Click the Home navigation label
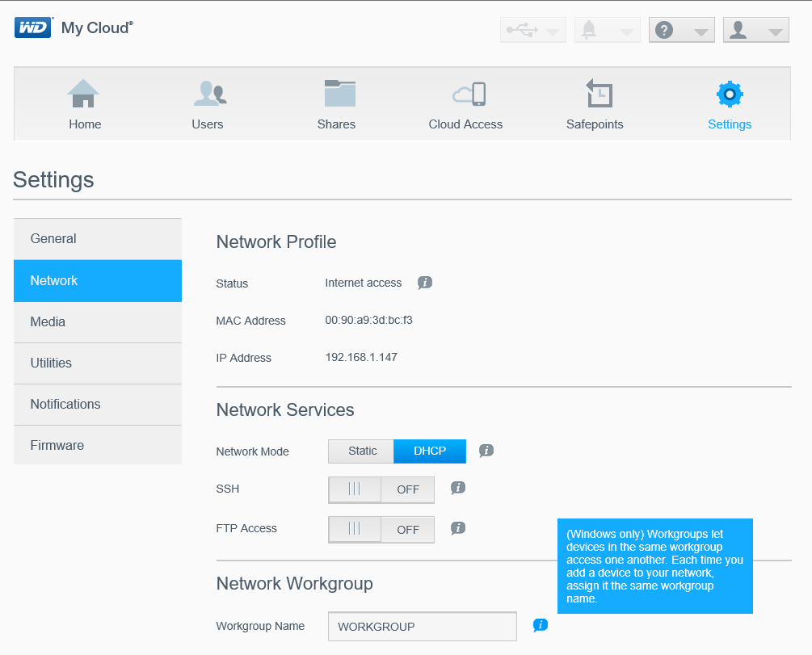Viewport: 812px width, 655px height. [x=85, y=124]
